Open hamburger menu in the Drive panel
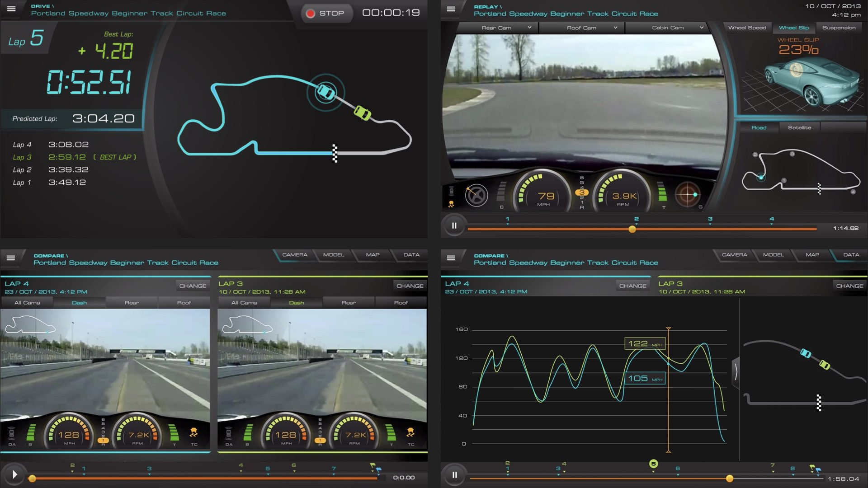This screenshot has height=488, width=868. [x=11, y=9]
